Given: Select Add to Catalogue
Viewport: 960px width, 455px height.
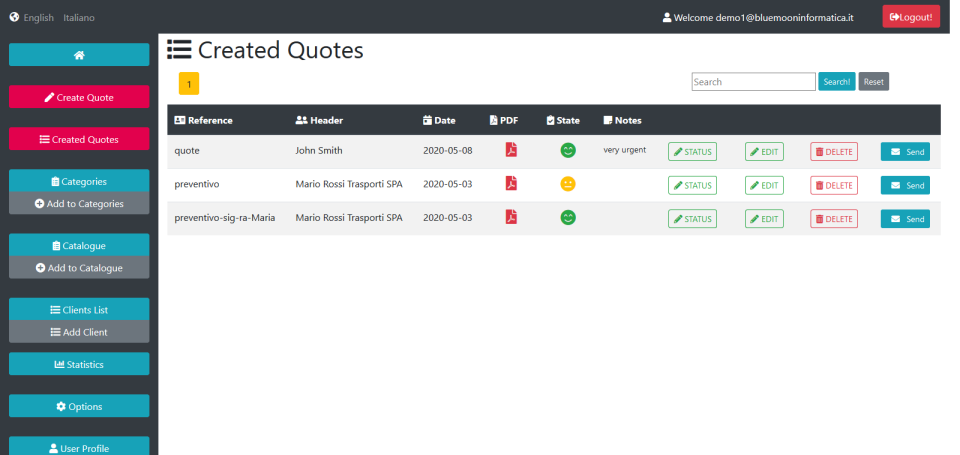Looking at the screenshot, I should tap(79, 268).
